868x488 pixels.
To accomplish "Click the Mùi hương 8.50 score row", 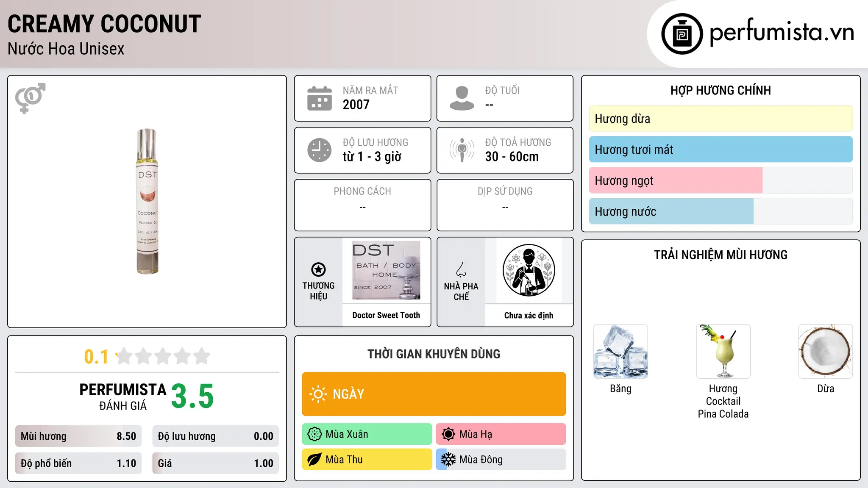I will coord(78,436).
